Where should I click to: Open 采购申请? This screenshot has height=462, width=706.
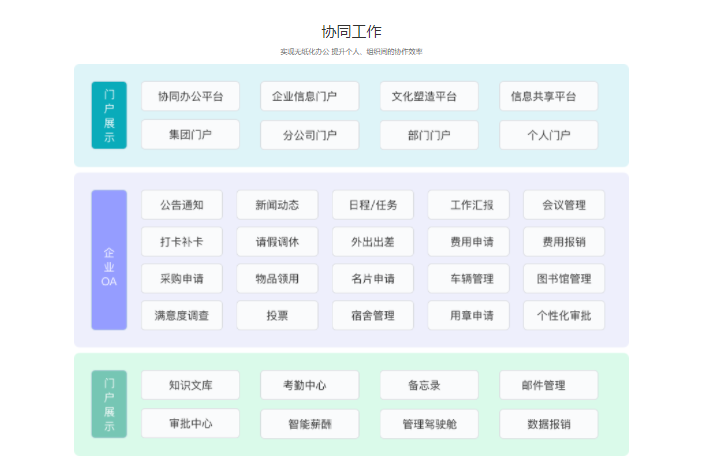click(182, 279)
